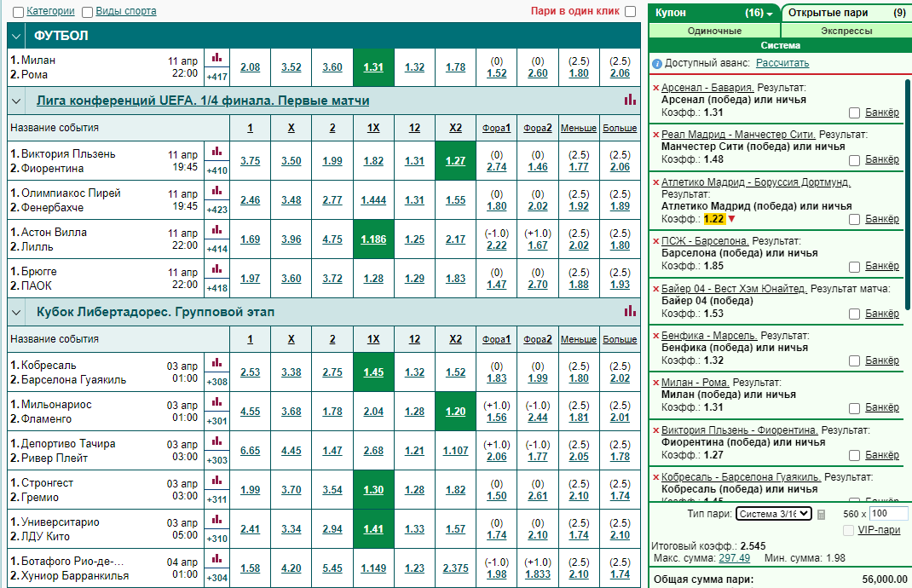
Task: Remove Арсенал - Бавария bet with red cross
Action: tap(656, 88)
